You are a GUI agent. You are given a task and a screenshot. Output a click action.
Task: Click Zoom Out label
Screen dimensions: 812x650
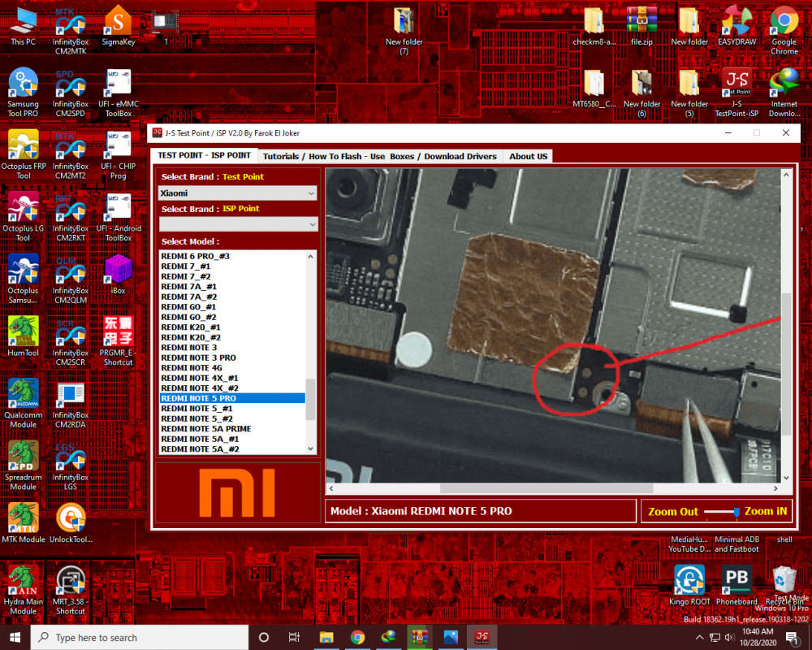coord(672,512)
